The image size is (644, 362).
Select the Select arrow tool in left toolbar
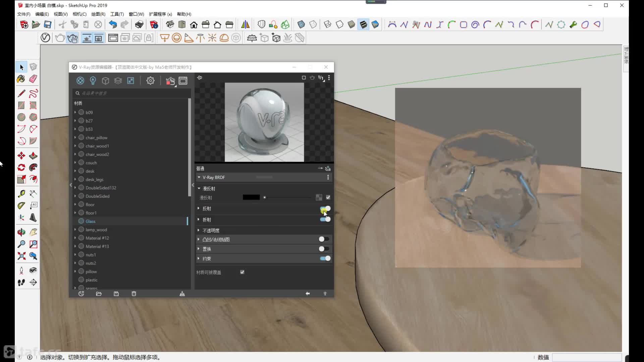coord(21,67)
